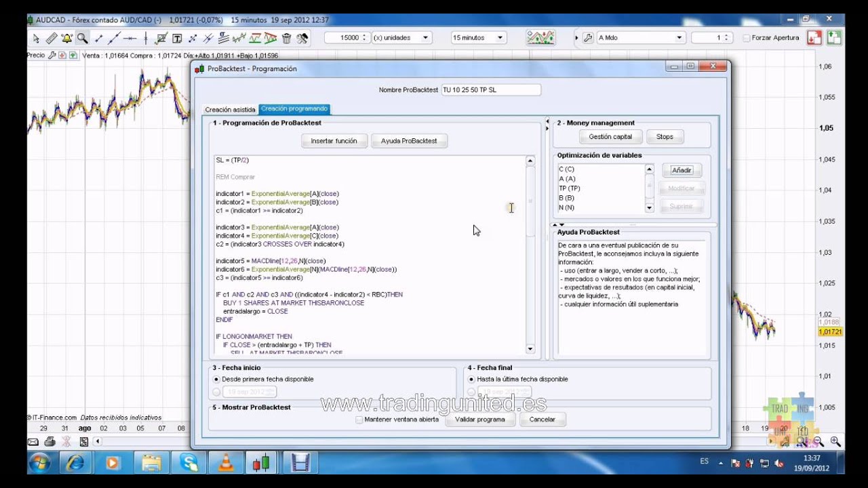Toggle the Forzar Apertura checkbox

click(747, 38)
